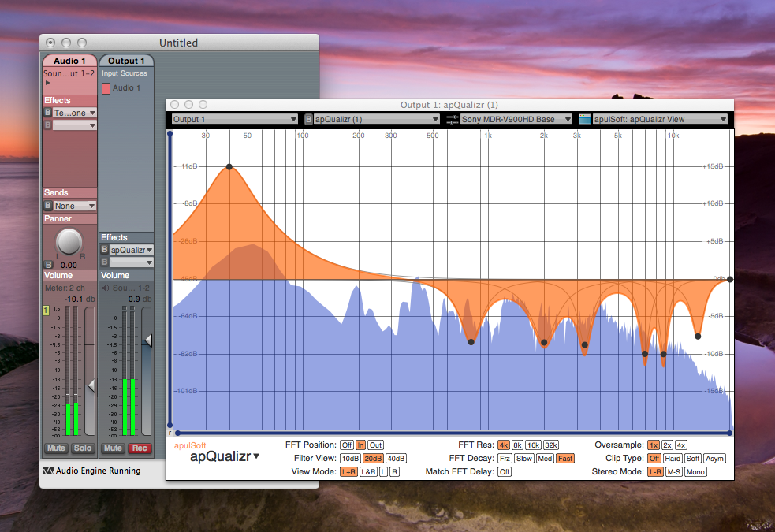Click the yellow 1 marker beside Audio 1 meter

point(46,311)
